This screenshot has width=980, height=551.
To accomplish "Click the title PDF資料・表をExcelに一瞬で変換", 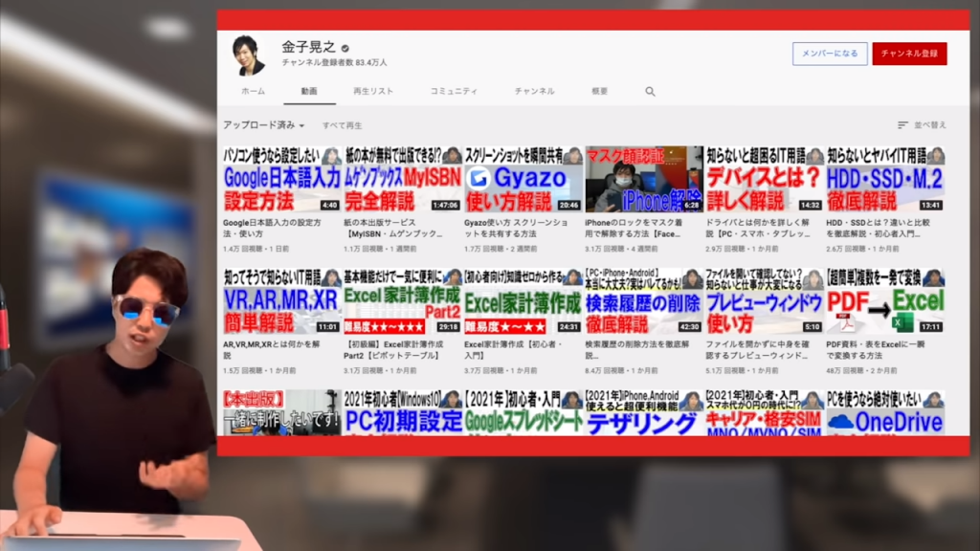I will pyautogui.click(x=876, y=350).
